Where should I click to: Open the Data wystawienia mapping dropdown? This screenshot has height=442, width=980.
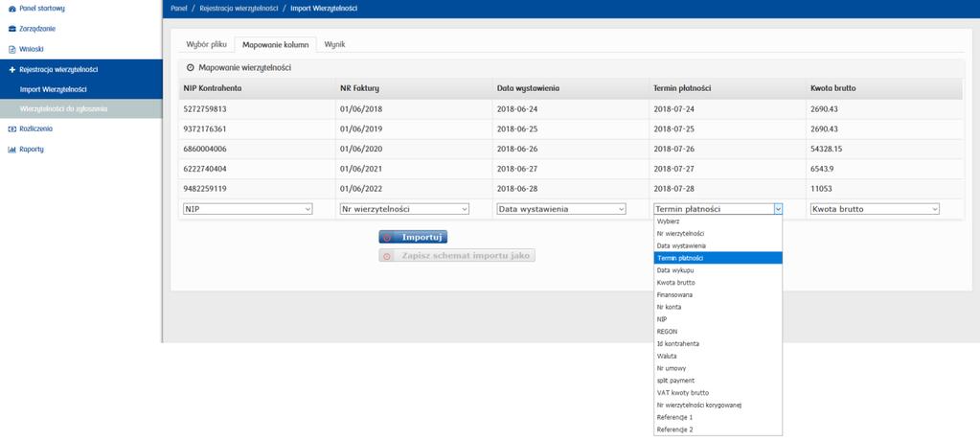(x=561, y=209)
